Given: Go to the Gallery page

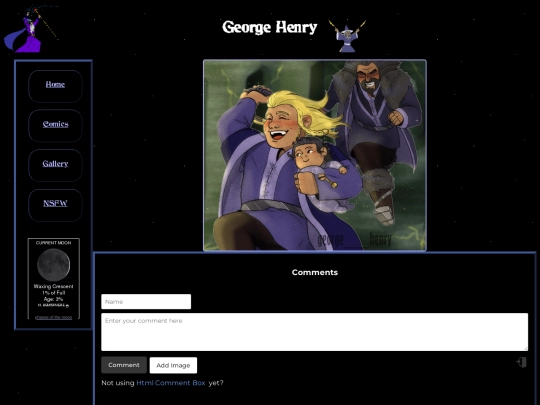Looking at the screenshot, I should click(55, 164).
